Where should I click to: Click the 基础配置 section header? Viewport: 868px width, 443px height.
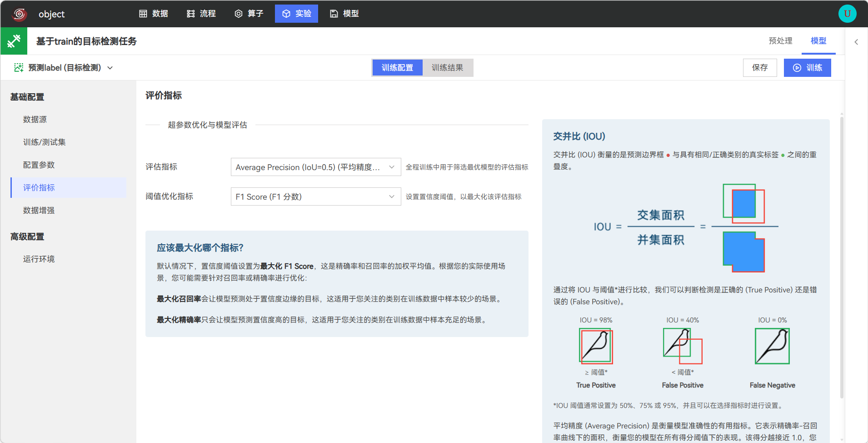pos(27,97)
